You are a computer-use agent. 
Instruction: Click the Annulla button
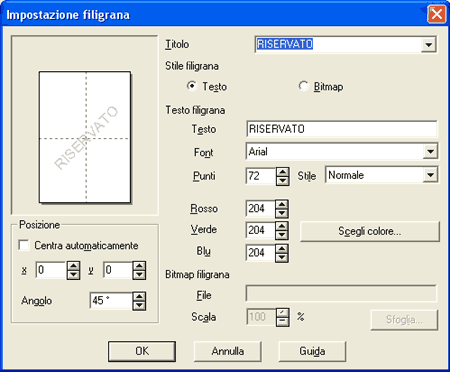[228, 351]
